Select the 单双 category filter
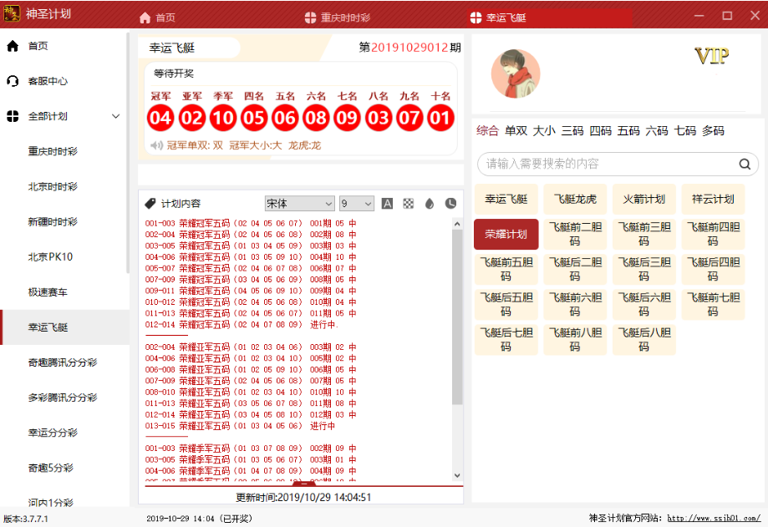The image size is (768, 532). (516, 131)
